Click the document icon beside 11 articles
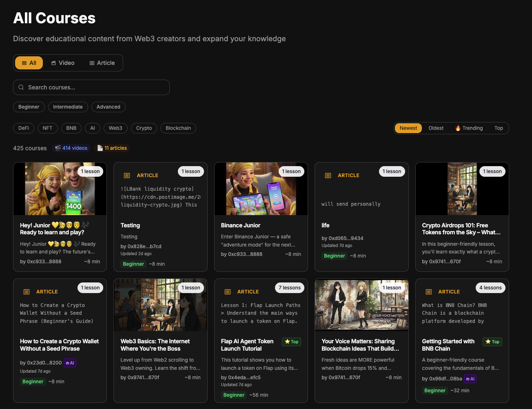532x409 pixels. [100, 148]
